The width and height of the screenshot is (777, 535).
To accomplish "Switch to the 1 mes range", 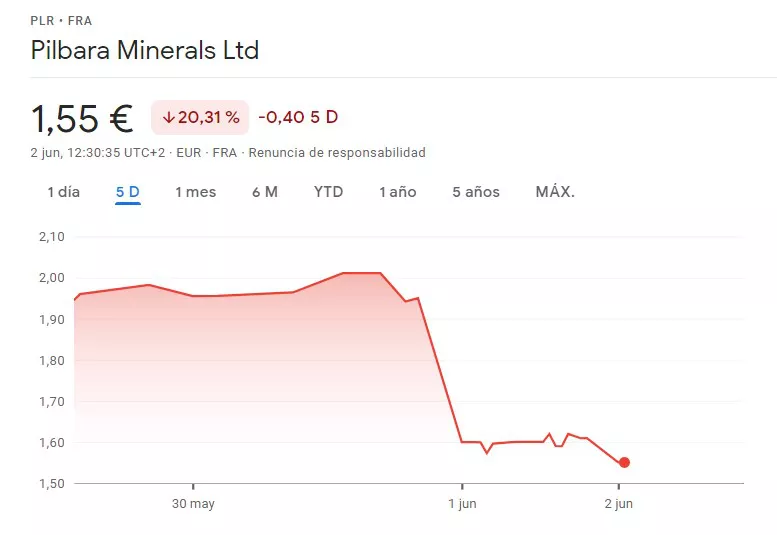I will (195, 192).
